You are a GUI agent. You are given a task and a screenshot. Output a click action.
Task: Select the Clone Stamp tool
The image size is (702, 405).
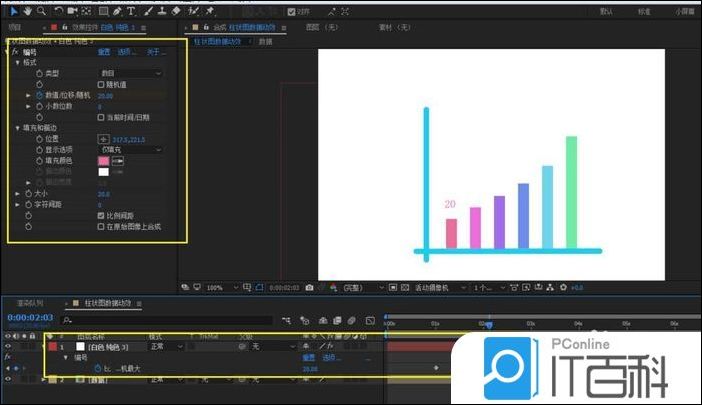[162, 11]
